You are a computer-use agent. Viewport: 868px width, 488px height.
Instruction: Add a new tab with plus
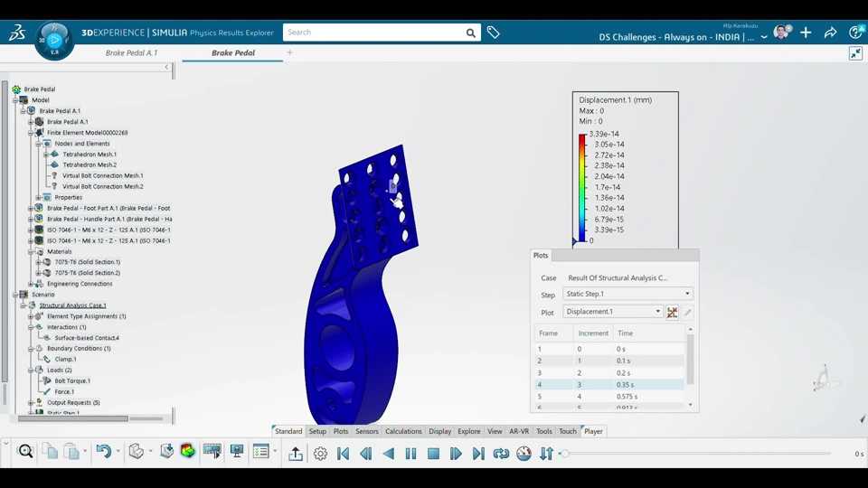pyautogui.click(x=289, y=52)
